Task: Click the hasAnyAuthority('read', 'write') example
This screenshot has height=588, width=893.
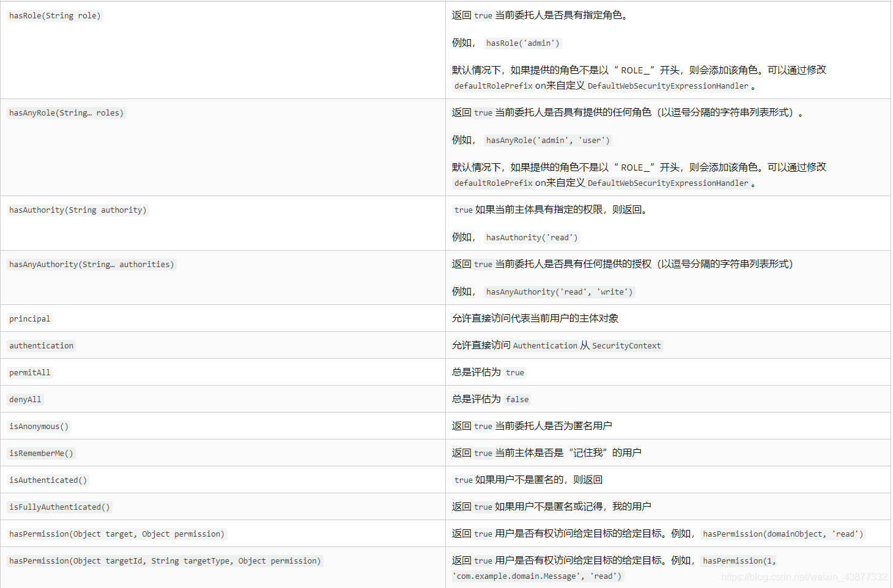Action: click(x=559, y=292)
